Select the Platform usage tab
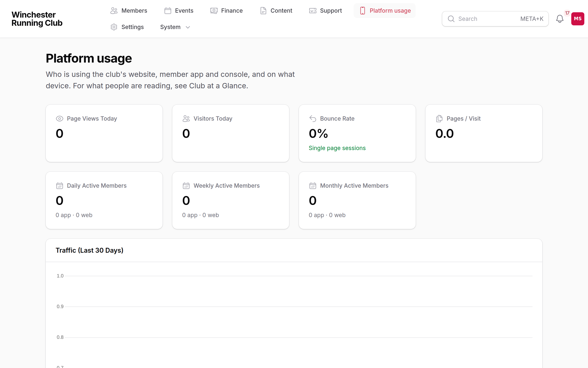The image size is (588, 368). click(x=385, y=11)
